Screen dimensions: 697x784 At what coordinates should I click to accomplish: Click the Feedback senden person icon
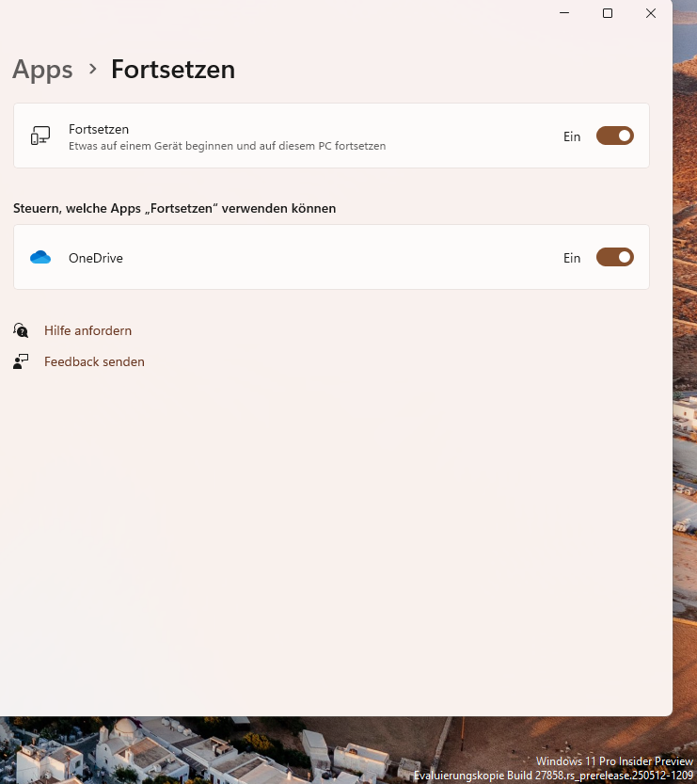21,361
